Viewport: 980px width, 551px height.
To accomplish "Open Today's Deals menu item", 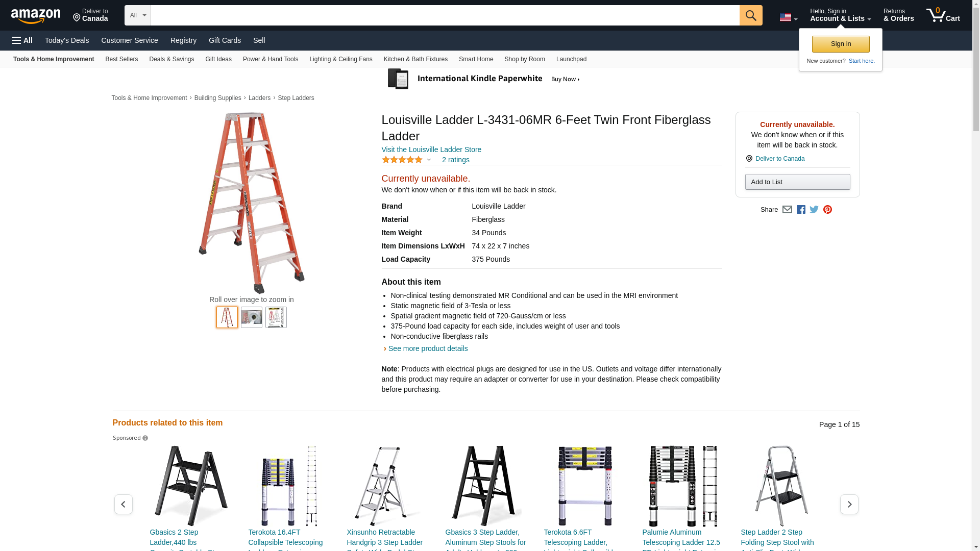I will tap(67, 40).
